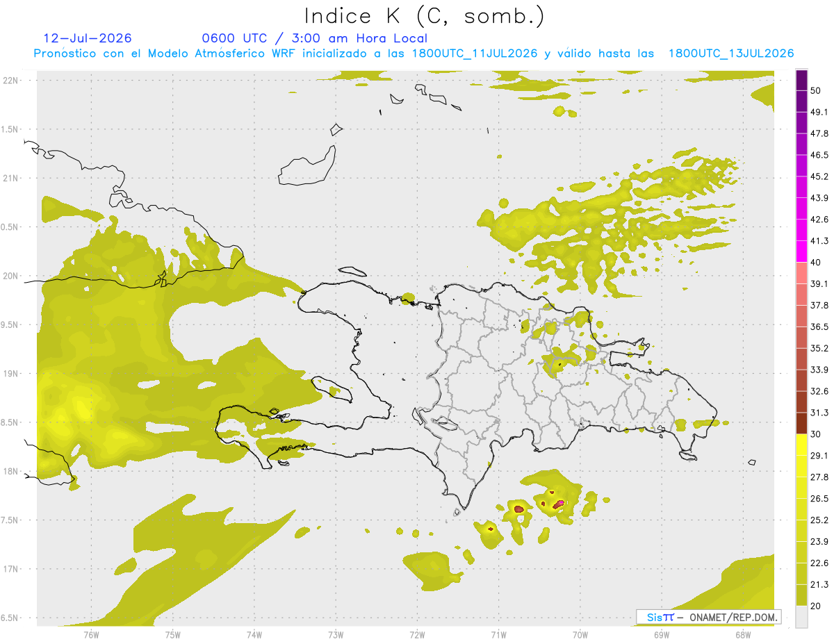Click the longitude label '74W'
The width and height of the screenshot is (834, 644).
coord(254,635)
